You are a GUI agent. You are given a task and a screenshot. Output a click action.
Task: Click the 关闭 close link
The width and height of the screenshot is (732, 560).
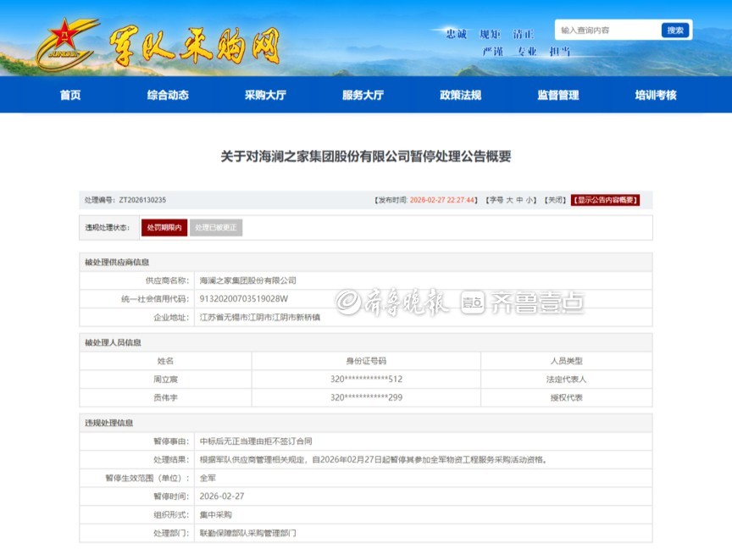coord(555,201)
